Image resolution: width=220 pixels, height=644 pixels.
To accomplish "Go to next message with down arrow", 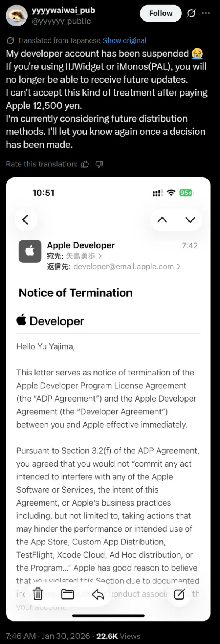I will (x=190, y=220).
